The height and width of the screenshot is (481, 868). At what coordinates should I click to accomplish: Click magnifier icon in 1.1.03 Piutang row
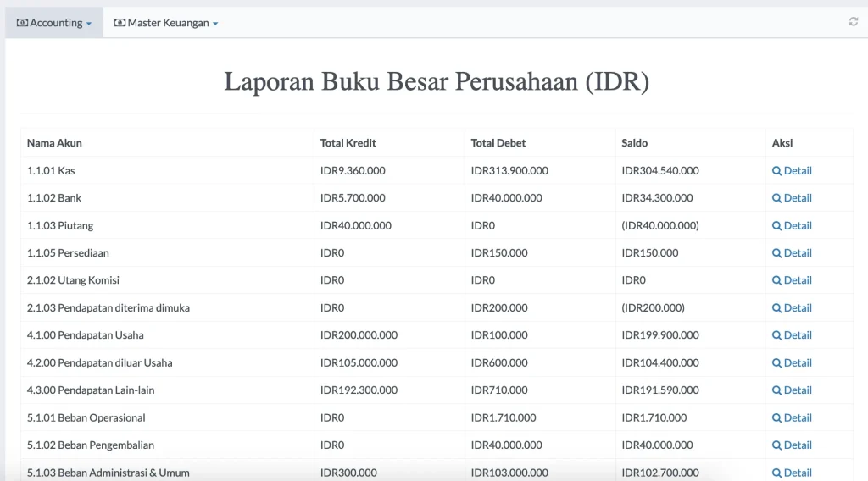(776, 226)
